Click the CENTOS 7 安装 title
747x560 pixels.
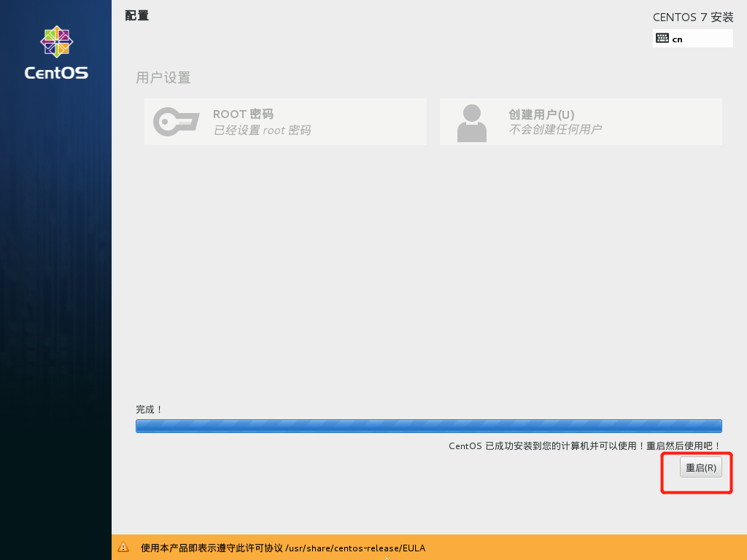[692, 17]
